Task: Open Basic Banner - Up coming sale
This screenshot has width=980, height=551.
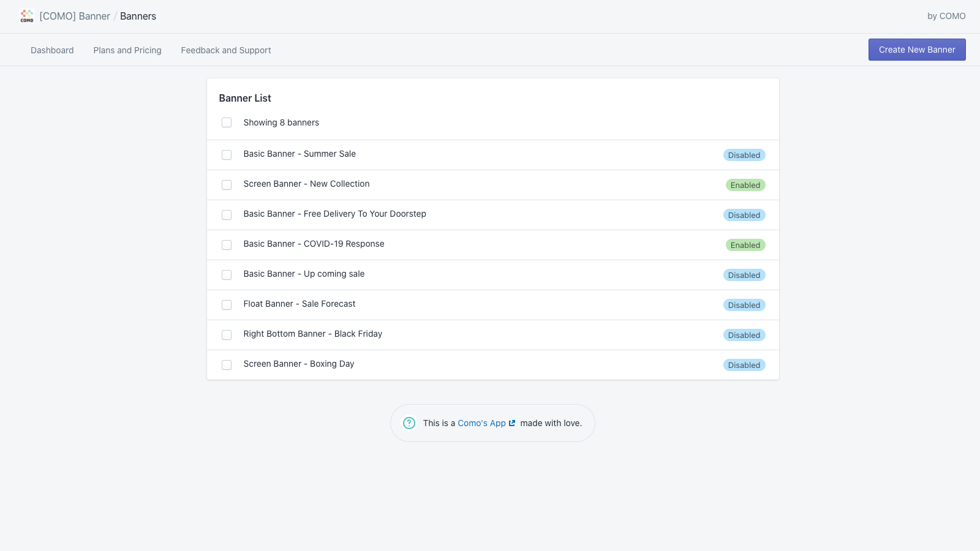Action: click(x=304, y=274)
